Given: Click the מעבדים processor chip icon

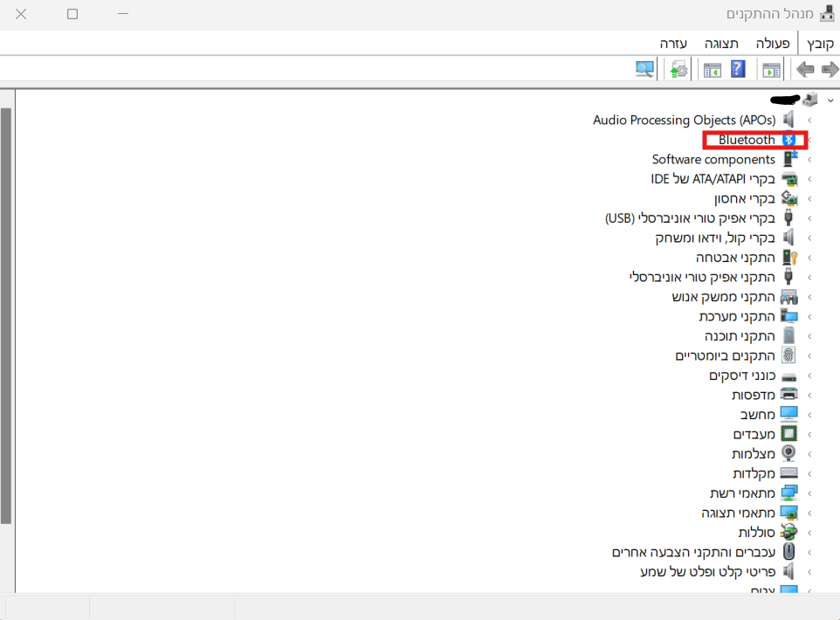Looking at the screenshot, I should click(x=789, y=433).
